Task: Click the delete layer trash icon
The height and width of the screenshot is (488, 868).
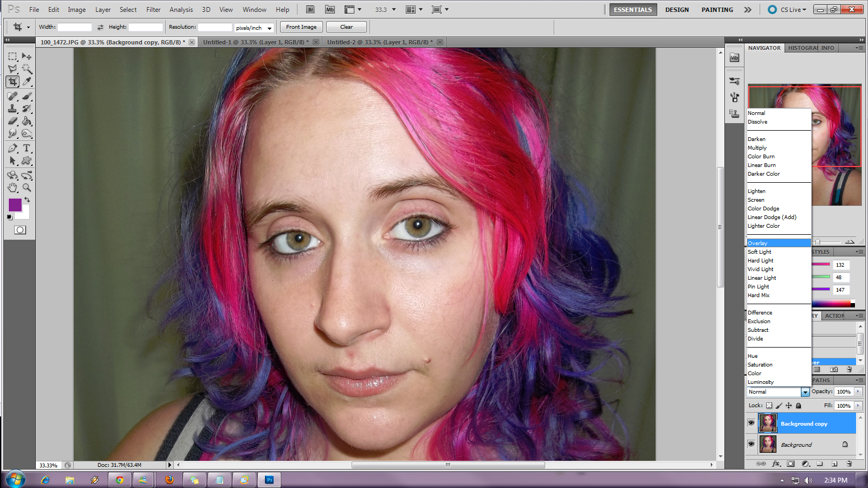Action: coord(849,464)
